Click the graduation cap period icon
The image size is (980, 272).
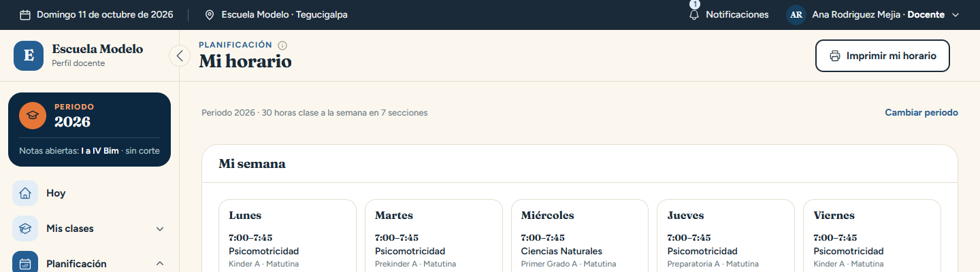tap(33, 116)
